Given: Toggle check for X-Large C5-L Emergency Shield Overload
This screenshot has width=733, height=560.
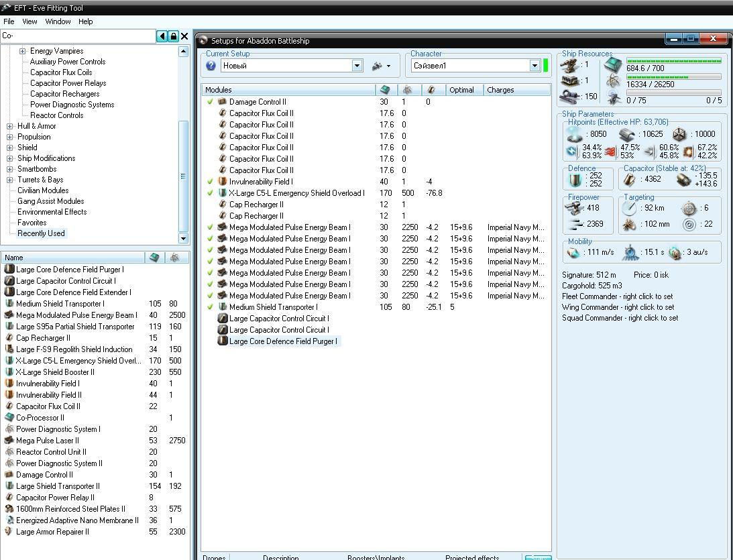Looking at the screenshot, I should [x=211, y=193].
